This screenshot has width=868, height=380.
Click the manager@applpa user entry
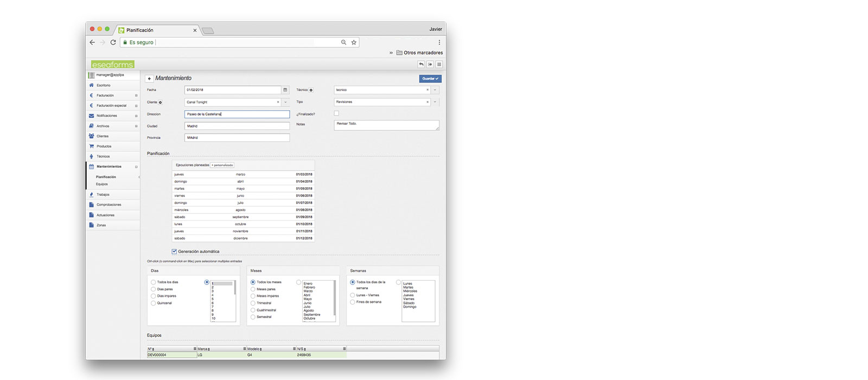point(113,75)
